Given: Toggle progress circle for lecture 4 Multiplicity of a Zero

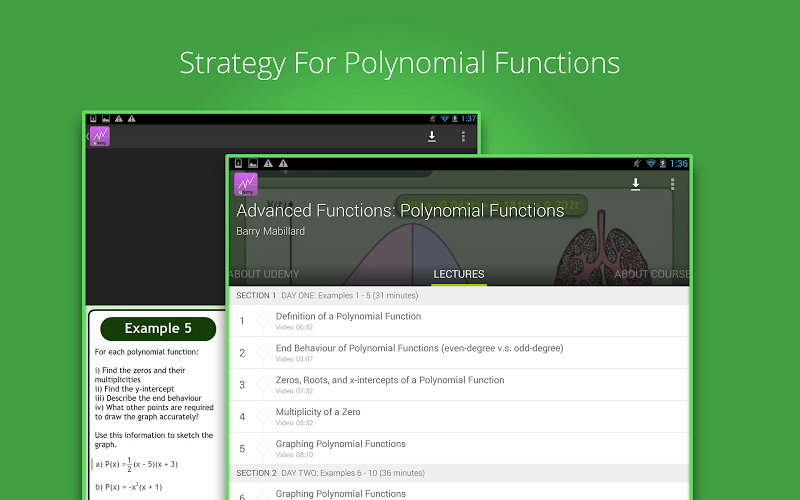Looking at the screenshot, I should click(x=263, y=416).
